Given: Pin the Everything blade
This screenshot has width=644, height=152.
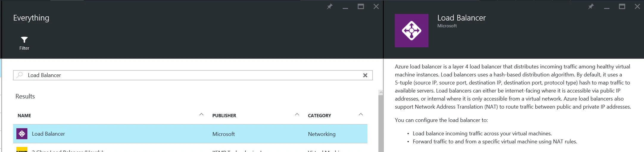Looking at the screenshot, I should [x=330, y=7].
